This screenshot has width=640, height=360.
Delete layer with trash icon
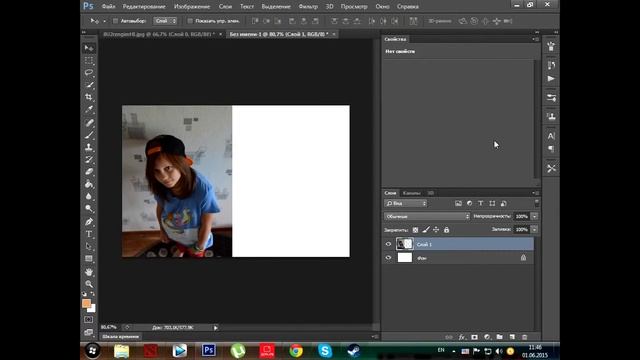(525, 337)
